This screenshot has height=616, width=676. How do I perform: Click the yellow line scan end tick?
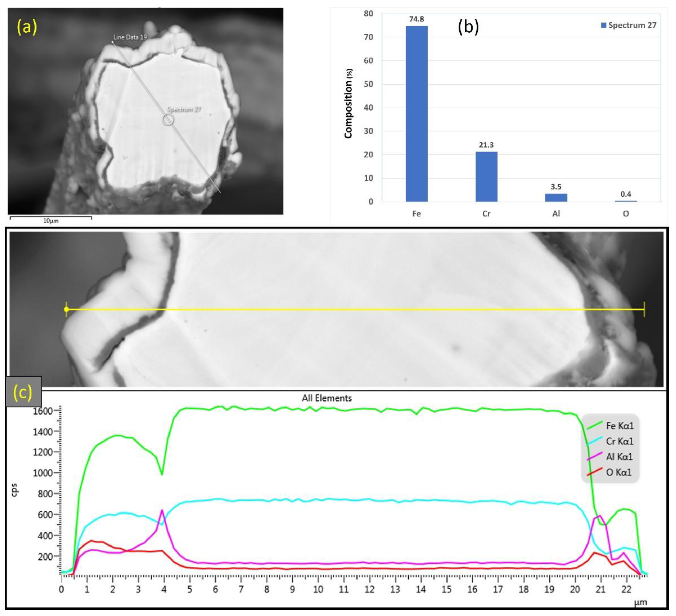[644, 309]
